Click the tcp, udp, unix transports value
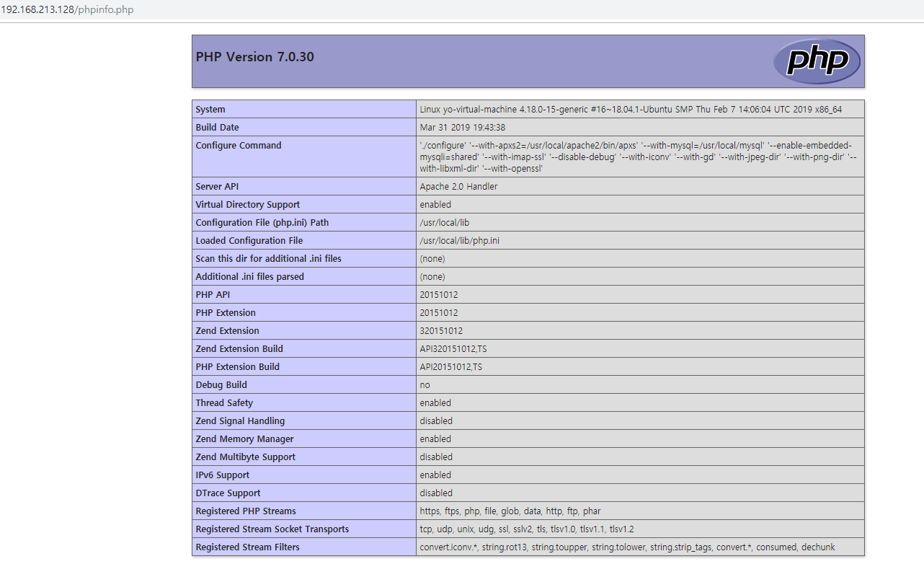924x564 pixels. click(527, 529)
